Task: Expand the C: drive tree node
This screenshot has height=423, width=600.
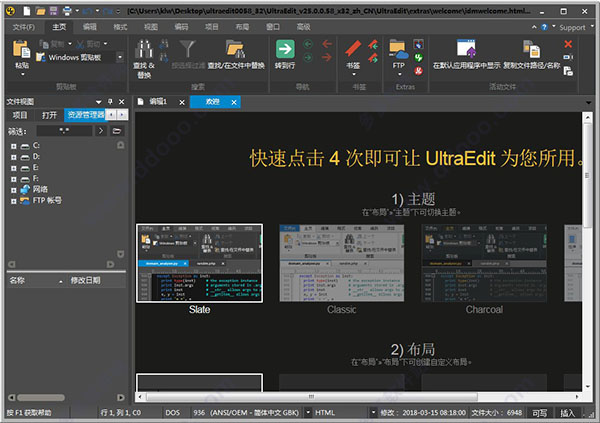Action: 14,146
